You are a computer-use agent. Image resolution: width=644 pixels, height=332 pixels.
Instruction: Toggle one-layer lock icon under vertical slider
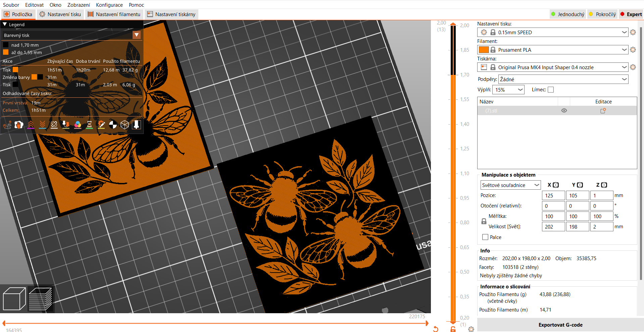(x=453, y=329)
